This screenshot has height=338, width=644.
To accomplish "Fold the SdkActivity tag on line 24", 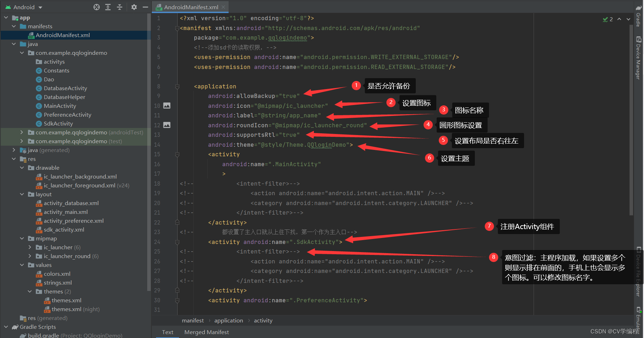I will point(177,242).
